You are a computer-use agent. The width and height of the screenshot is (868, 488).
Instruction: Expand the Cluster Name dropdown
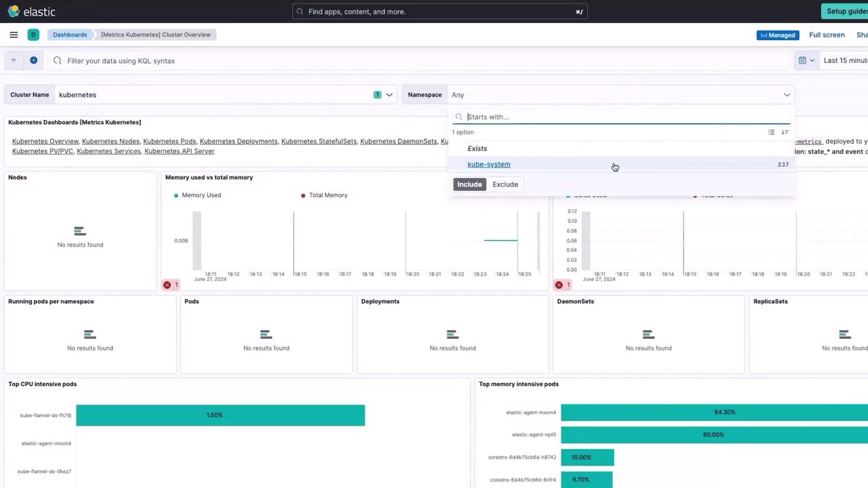389,95
